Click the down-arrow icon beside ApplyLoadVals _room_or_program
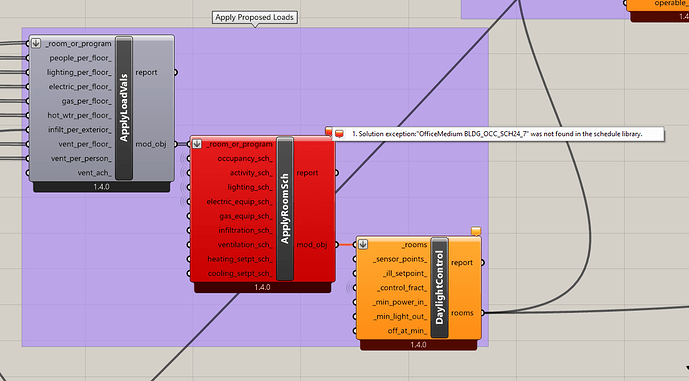Image resolution: width=689 pixels, height=381 pixels. point(36,44)
